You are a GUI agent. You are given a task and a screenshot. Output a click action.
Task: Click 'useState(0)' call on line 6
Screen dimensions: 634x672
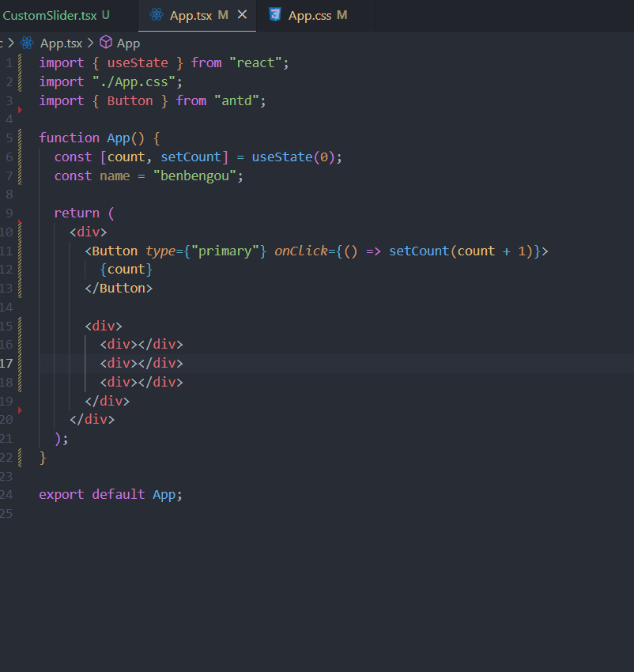click(x=293, y=157)
